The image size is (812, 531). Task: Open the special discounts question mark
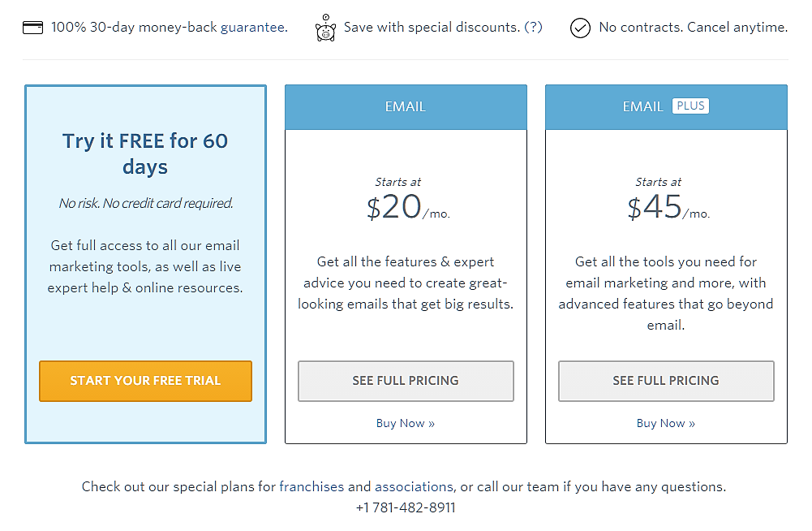tap(533, 28)
